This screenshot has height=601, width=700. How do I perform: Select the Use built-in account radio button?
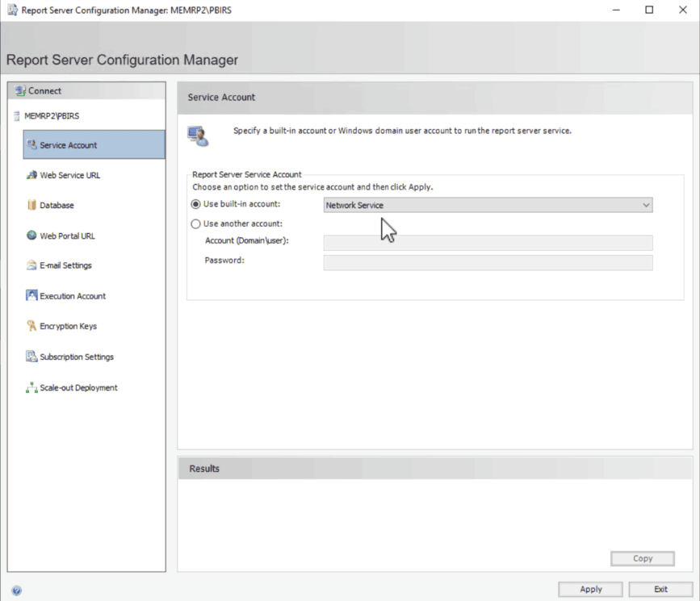click(x=195, y=204)
